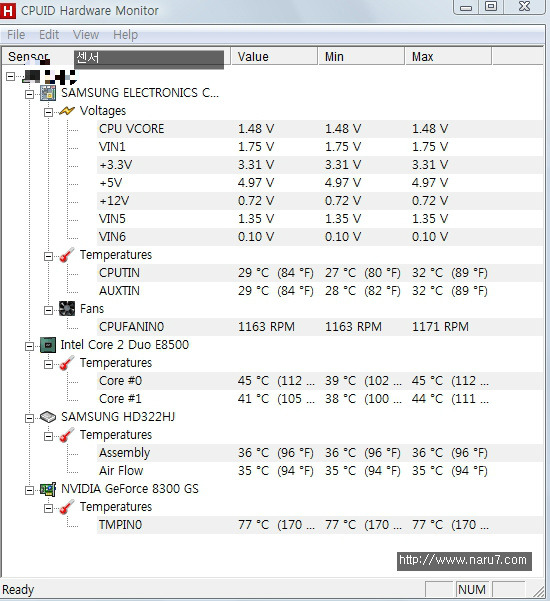Select the Core #1 temperature row
Image resolution: width=550 pixels, height=601 pixels.
(320, 399)
